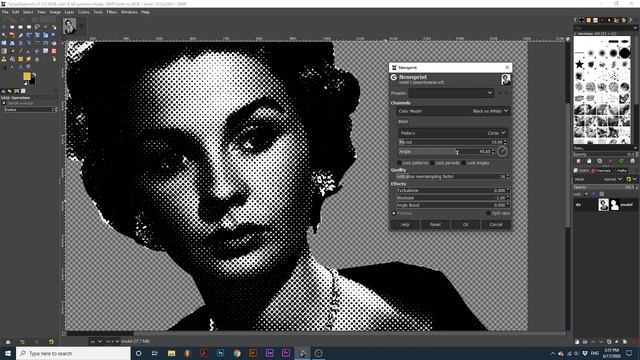
Task: Reset tool options with yellow arrow icon
Action: point(51,342)
